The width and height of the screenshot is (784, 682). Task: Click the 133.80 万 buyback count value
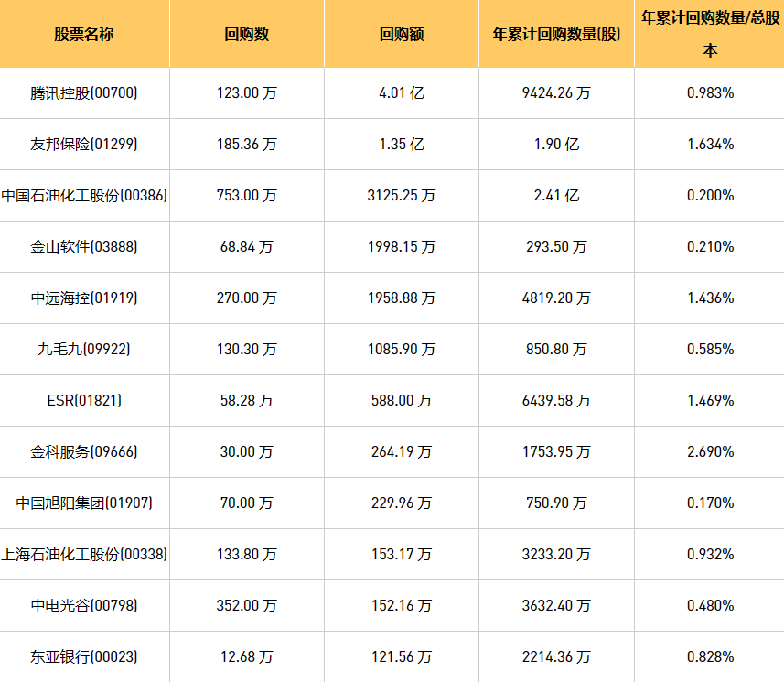[246, 555]
